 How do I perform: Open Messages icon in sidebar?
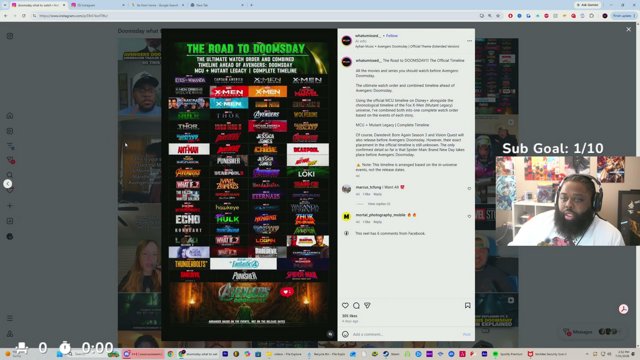[x=11, y=160]
